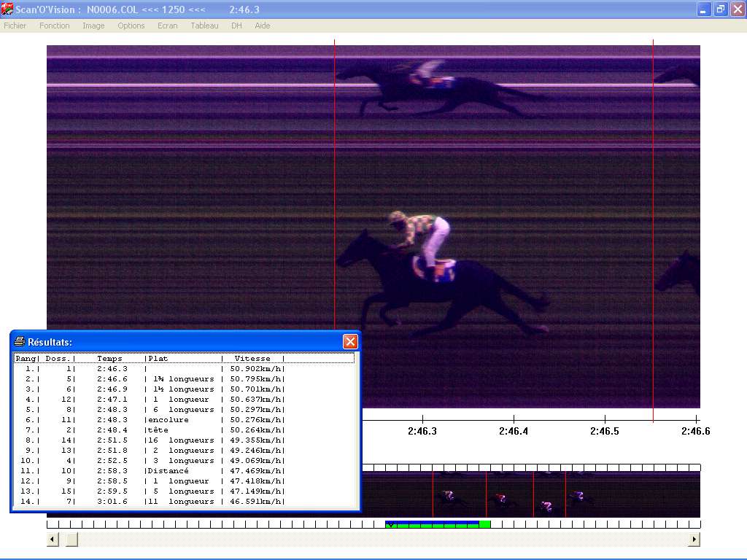This screenshot has width=747, height=560.
Task: Select result row 2 with time 2:46.6
Action: coord(184,379)
